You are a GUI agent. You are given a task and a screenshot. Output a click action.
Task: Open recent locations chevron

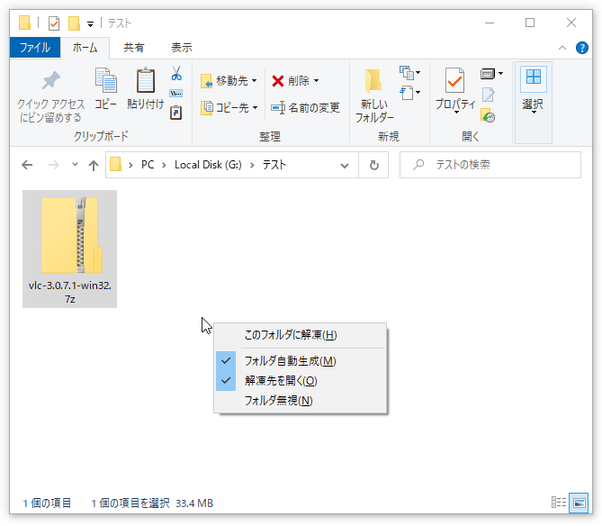[x=75, y=165]
